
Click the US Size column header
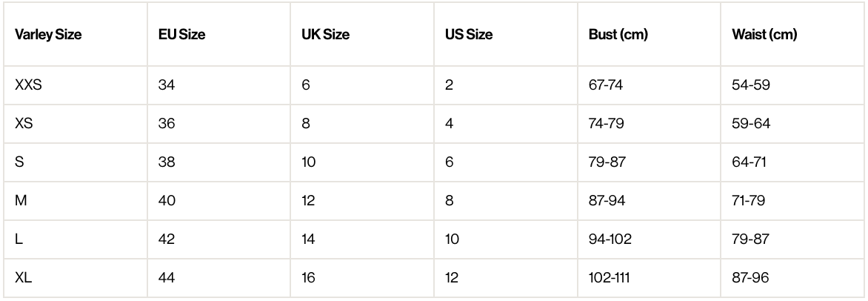(469, 35)
